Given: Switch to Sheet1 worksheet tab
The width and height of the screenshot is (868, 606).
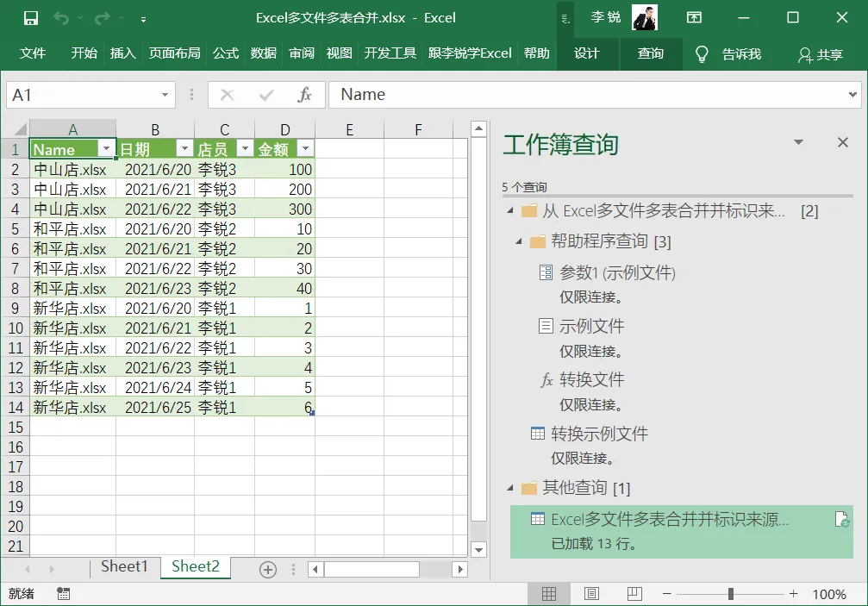Looking at the screenshot, I should pyautogui.click(x=124, y=566).
